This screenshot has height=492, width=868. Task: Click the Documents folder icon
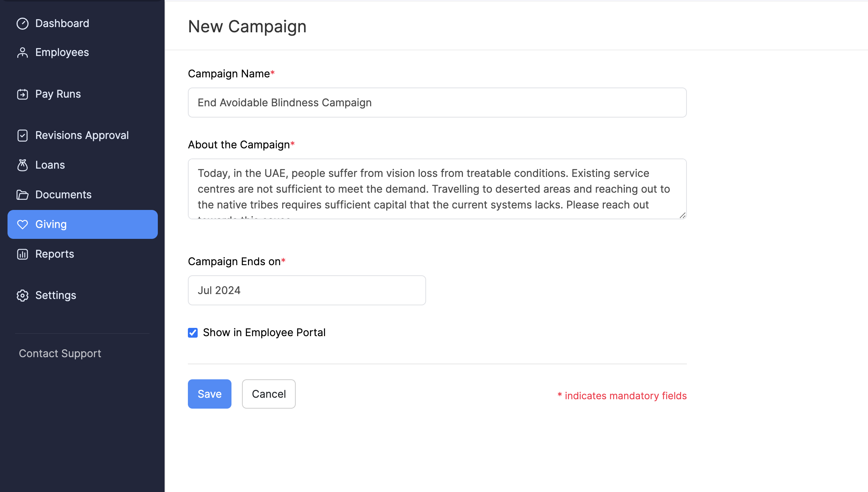[23, 195]
